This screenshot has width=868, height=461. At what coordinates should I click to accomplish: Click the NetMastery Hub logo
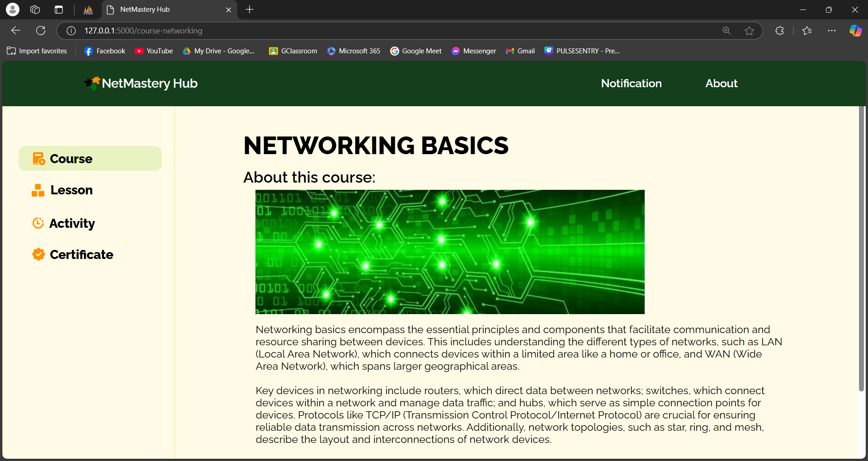141,83
